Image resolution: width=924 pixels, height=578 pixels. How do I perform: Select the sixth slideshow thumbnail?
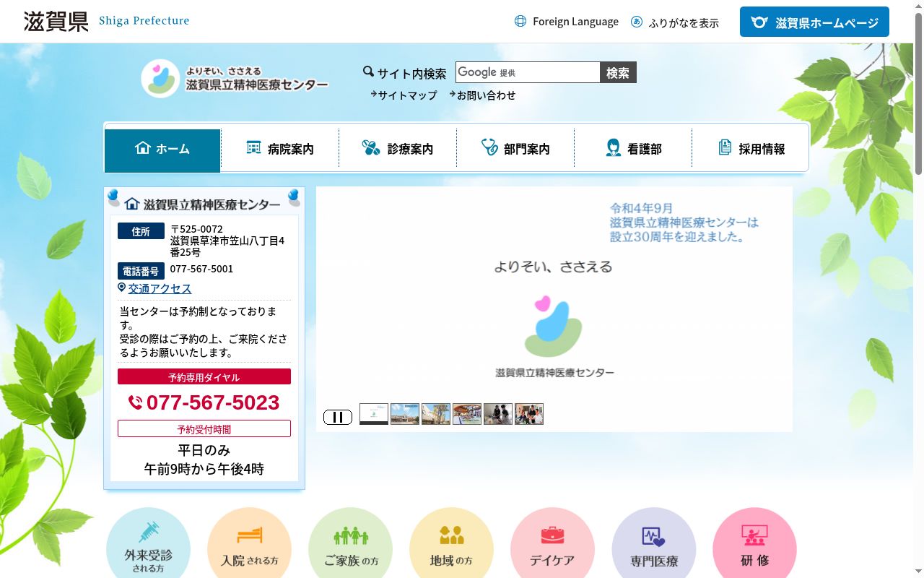point(529,414)
